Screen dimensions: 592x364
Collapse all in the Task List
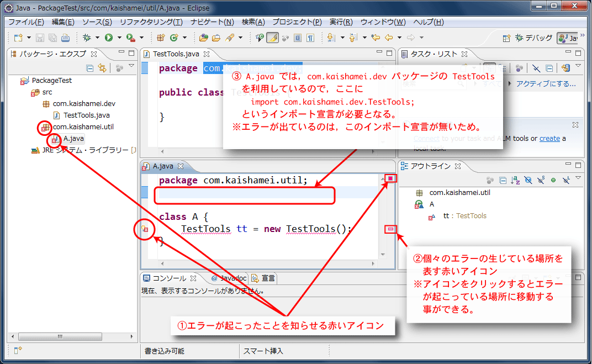click(x=549, y=68)
